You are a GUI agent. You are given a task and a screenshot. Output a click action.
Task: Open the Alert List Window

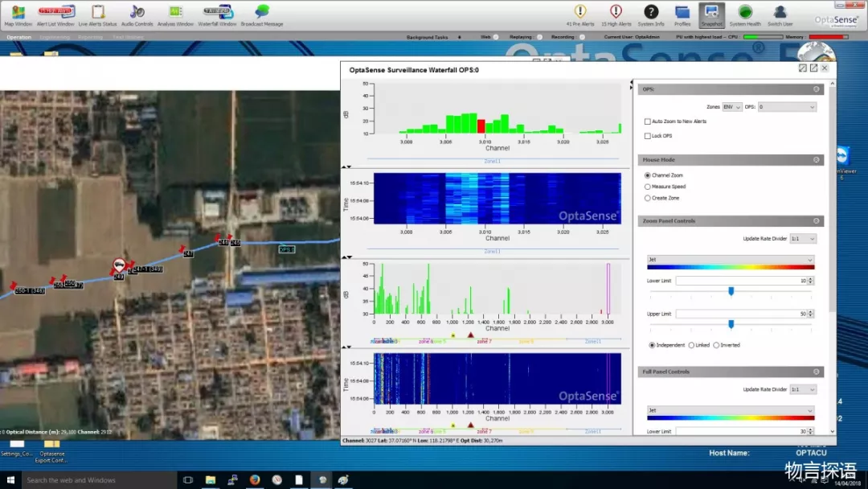click(55, 15)
